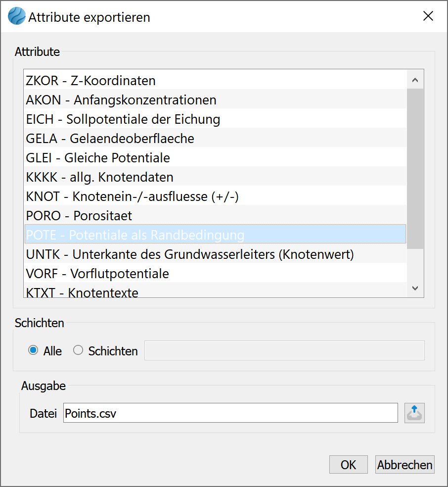Close the Attribute exportieren dialog
This screenshot has width=448, height=487.
coord(428,16)
